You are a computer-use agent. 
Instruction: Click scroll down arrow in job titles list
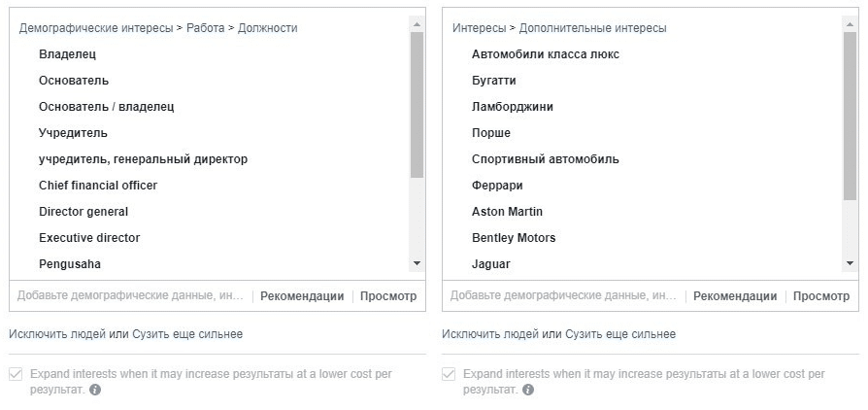pos(417,263)
